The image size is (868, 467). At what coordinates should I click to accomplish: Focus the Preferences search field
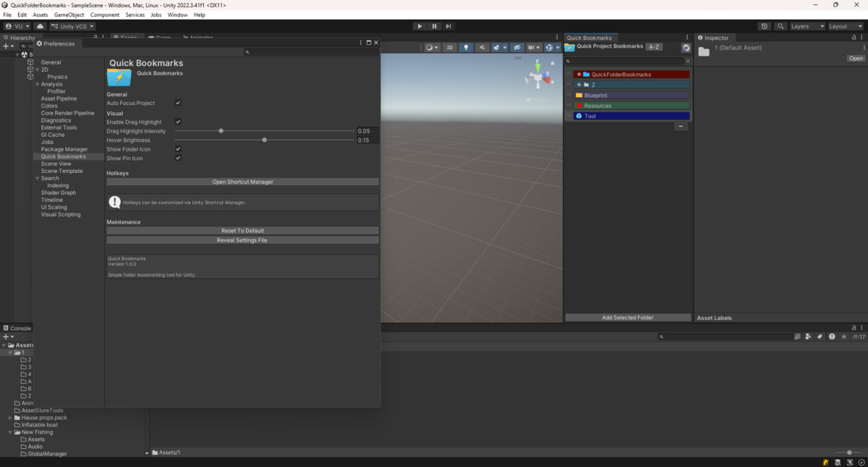311,52
